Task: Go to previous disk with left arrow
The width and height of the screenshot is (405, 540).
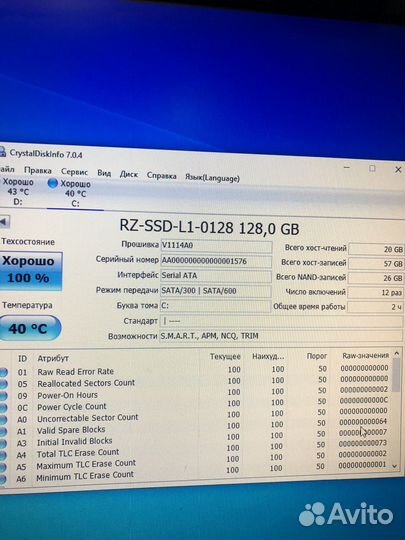Action: pyautogui.click(x=4, y=222)
